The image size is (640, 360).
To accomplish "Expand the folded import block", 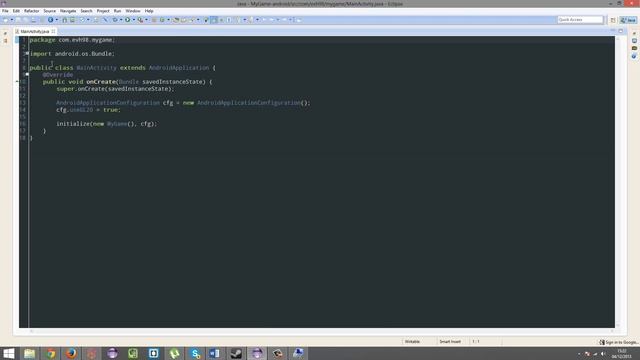I will (27, 53).
